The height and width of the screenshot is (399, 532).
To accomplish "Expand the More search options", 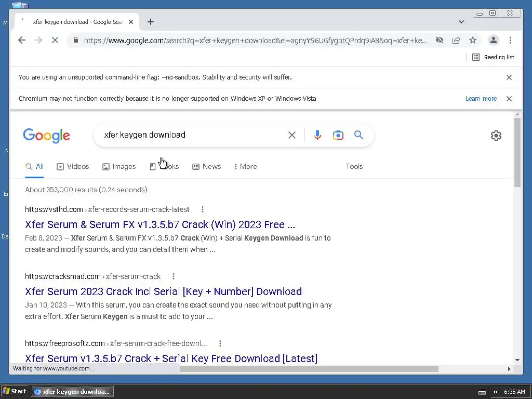I will (x=246, y=167).
